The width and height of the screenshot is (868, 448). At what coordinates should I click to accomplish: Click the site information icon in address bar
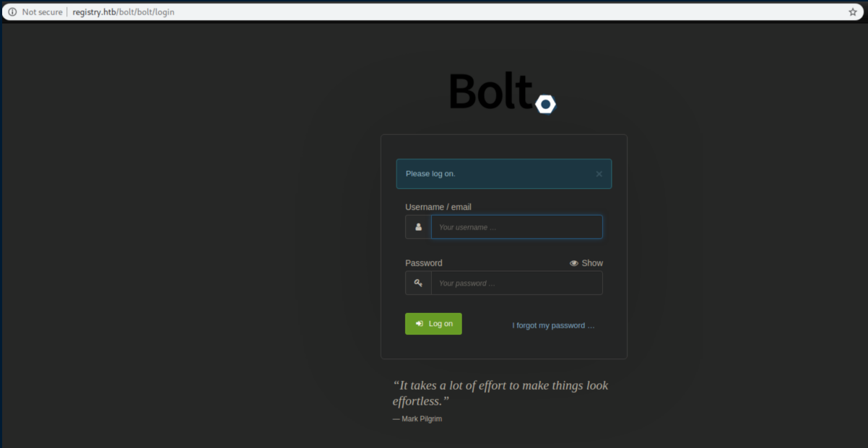point(12,12)
